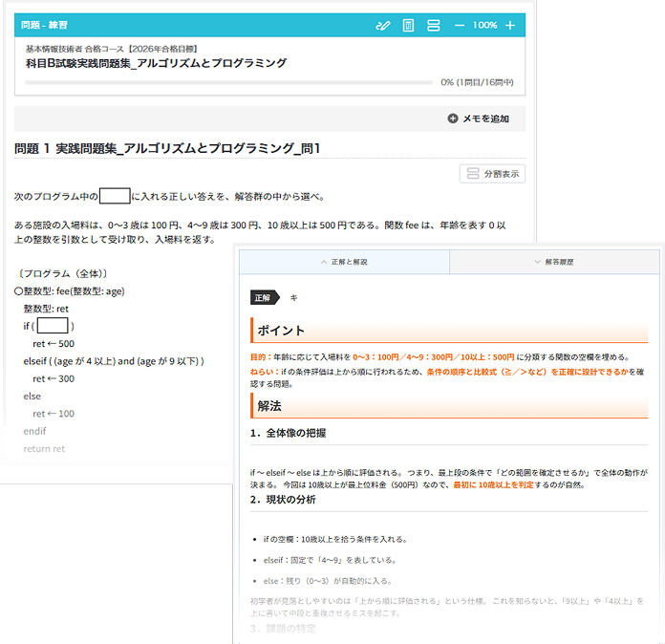
Task: Click the 問題 - 練習 header title
Action: pyautogui.click(x=50, y=25)
